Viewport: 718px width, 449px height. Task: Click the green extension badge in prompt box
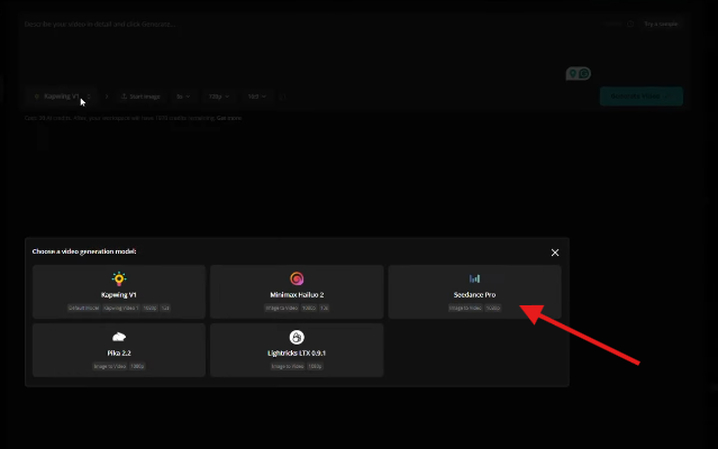click(x=578, y=73)
